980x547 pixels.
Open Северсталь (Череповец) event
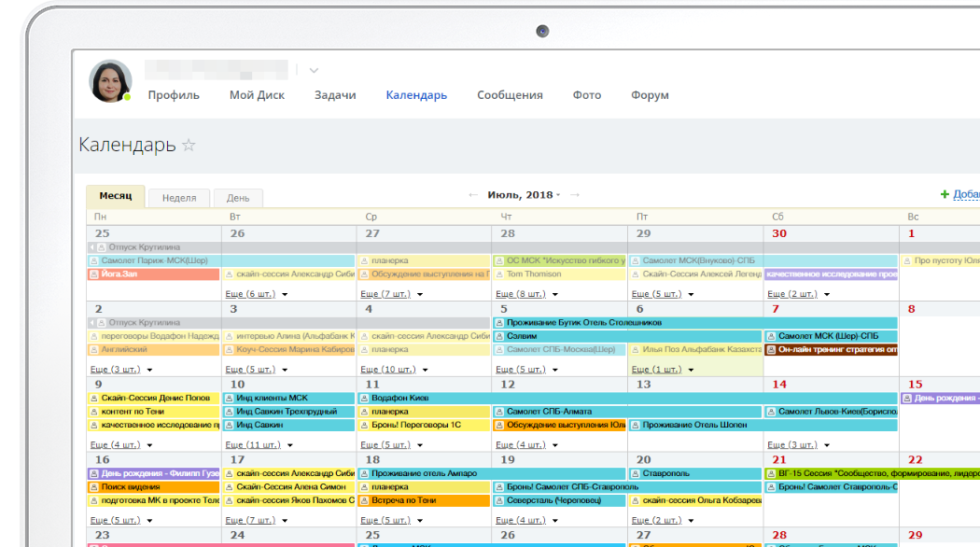(x=559, y=500)
